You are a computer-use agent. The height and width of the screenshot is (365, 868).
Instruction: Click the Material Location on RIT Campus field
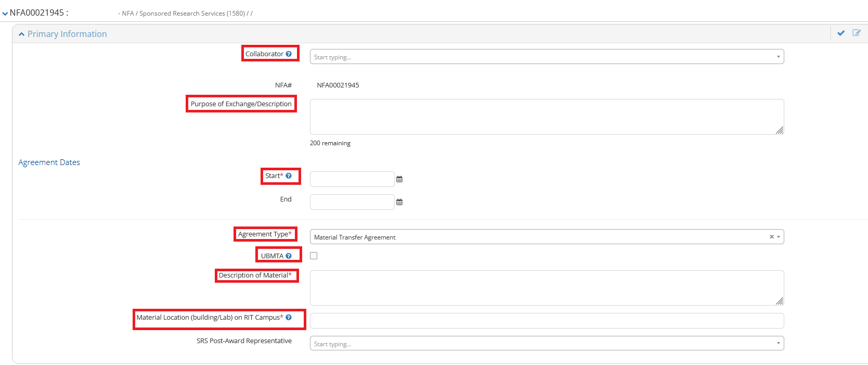546,321
